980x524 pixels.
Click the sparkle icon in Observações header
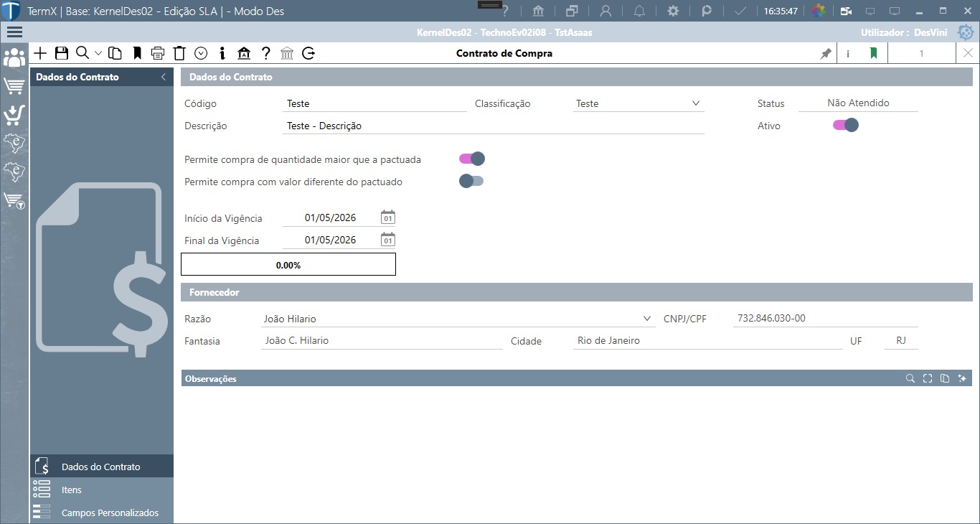[x=963, y=378]
